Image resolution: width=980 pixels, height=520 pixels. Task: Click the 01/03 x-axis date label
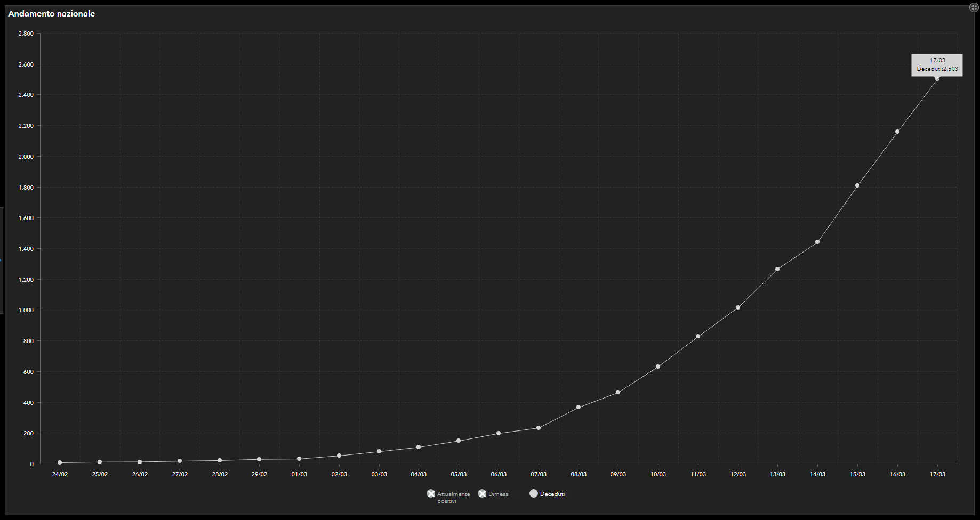pyautogui.click(x=299, y=474)
